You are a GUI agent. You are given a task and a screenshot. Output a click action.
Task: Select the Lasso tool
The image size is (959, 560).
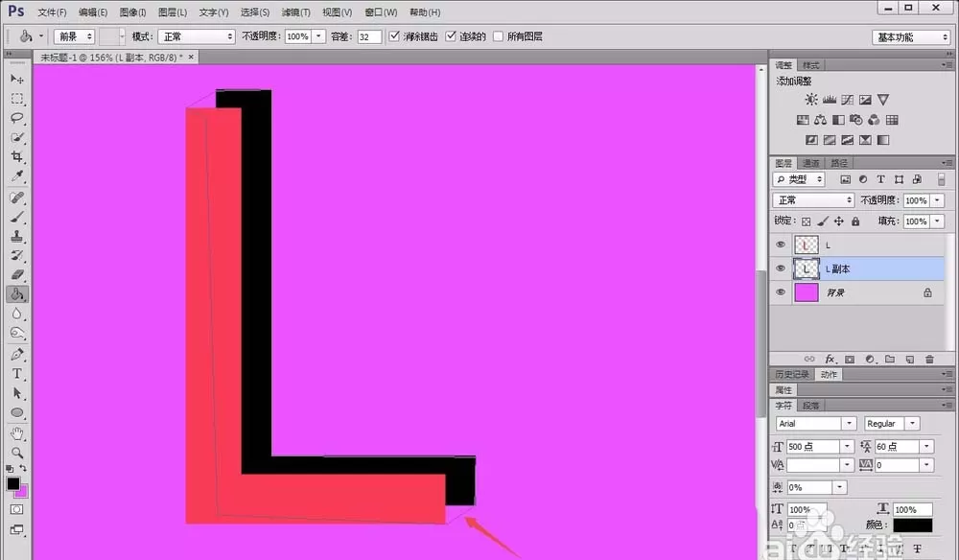[17, 118]
